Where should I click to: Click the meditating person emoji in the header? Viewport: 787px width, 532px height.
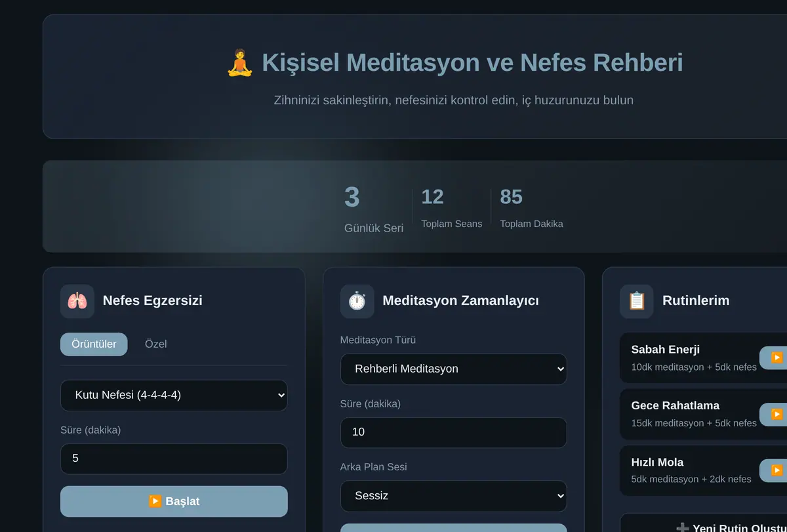239,63
